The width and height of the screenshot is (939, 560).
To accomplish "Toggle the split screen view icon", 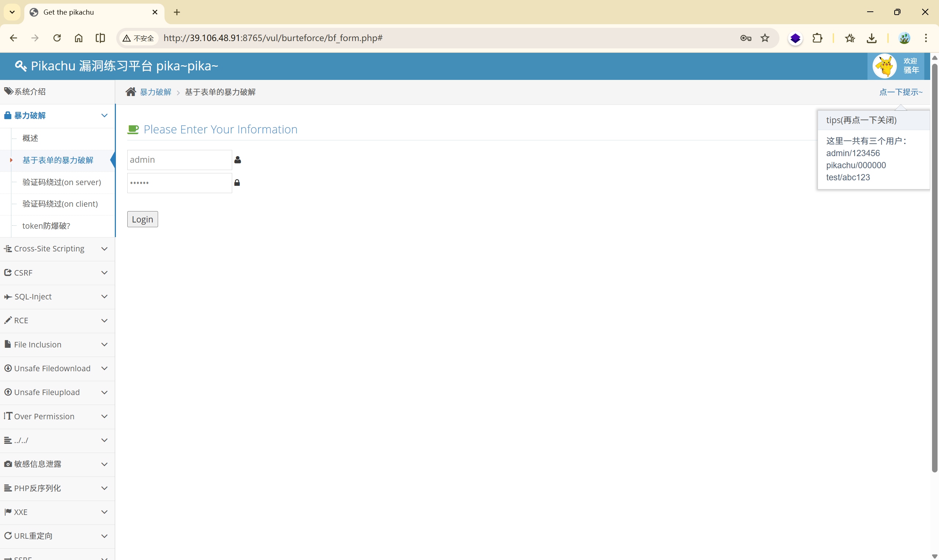I will click(100, 38).
